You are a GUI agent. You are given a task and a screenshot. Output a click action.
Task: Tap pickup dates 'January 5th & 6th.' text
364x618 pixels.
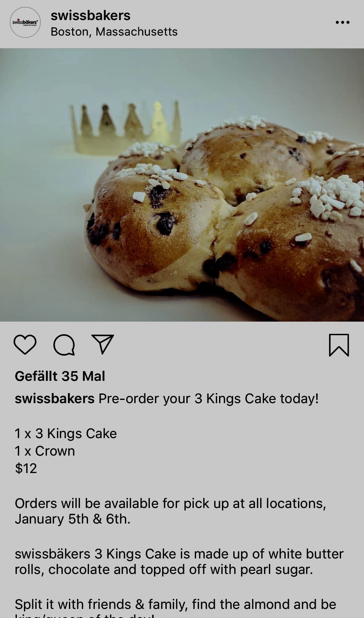click(x=73, y=519)
